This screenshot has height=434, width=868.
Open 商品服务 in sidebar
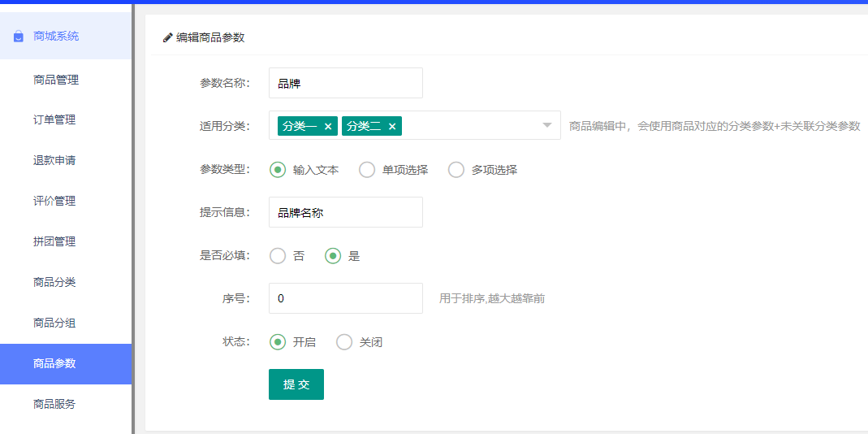pyautogui.click(x=66, y=404)
